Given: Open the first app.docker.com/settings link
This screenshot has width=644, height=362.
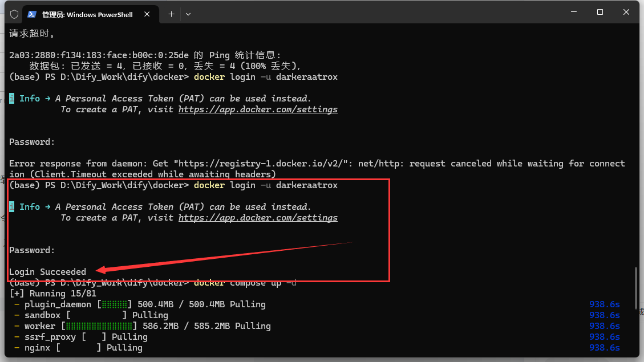Looking at the screenshot, I should [x=258, y=109].
